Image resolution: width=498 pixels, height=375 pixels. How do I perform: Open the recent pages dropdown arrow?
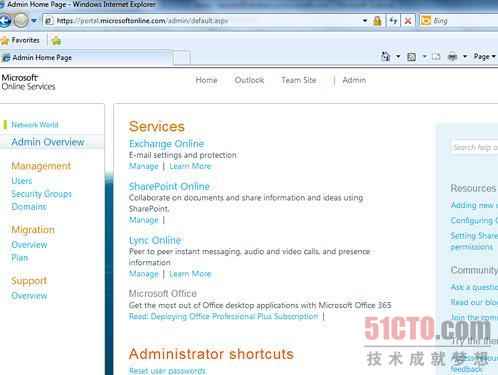(x=34, y=21)
